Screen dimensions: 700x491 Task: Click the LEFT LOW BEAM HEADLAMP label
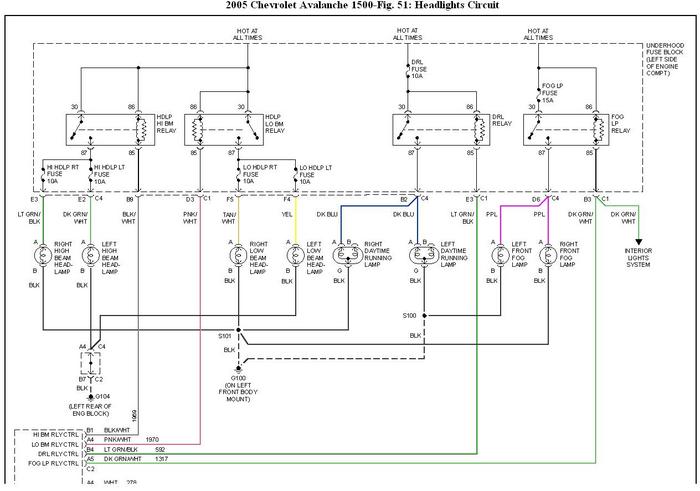(315, 258)
